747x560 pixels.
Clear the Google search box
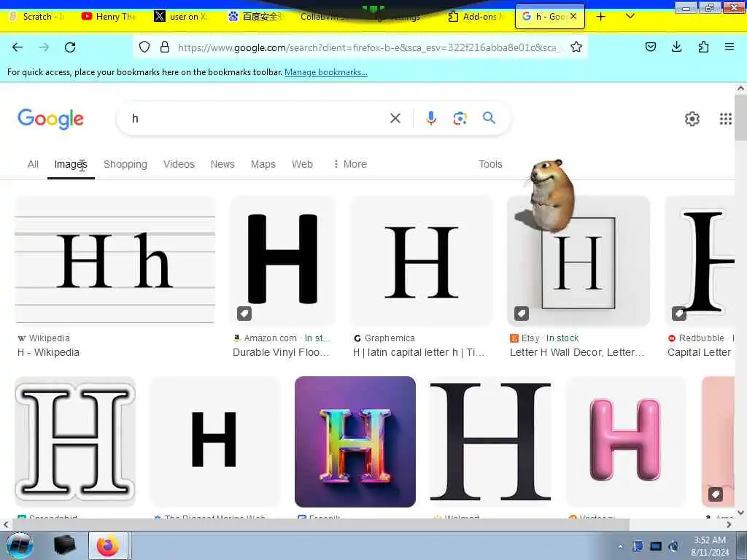pos(395,118)
